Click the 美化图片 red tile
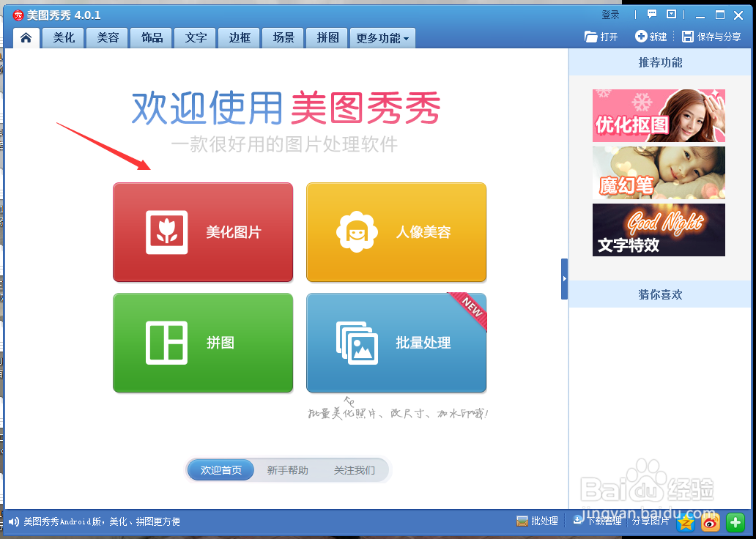This screenshot has height=539, width=756. [x=203, y=232]
